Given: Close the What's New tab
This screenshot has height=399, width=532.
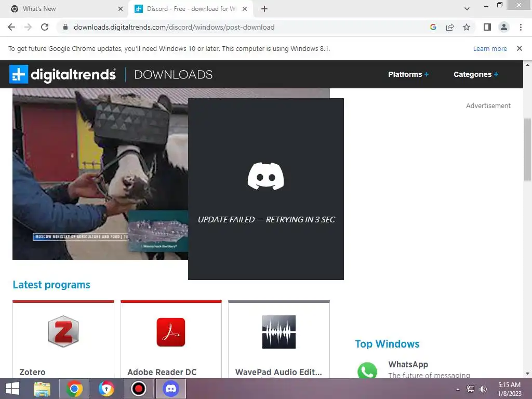Looking at the screenshot, I should [121, 9].
